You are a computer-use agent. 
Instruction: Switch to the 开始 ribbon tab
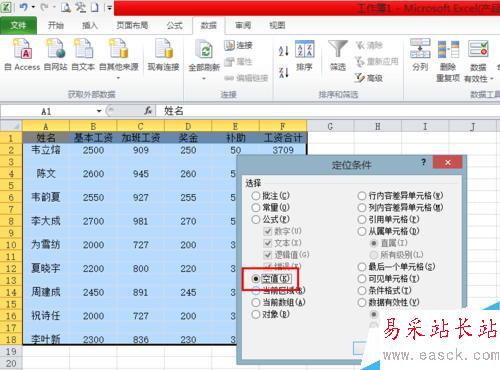55,25
